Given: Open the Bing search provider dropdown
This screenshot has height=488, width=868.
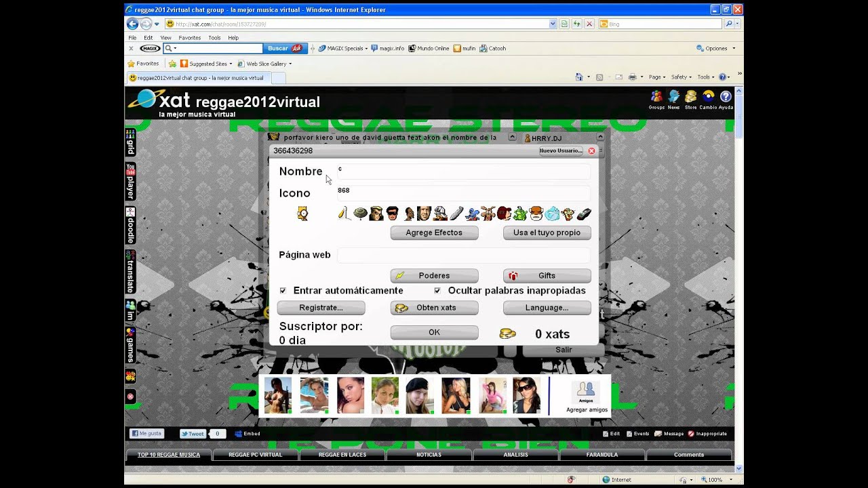Looking at the screenshot, I should pos(737,24).
